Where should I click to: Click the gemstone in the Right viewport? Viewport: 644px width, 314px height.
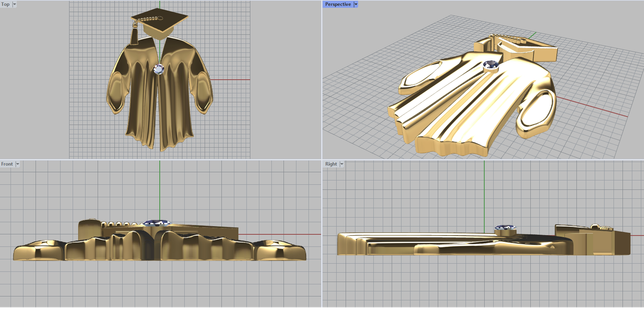506,228
